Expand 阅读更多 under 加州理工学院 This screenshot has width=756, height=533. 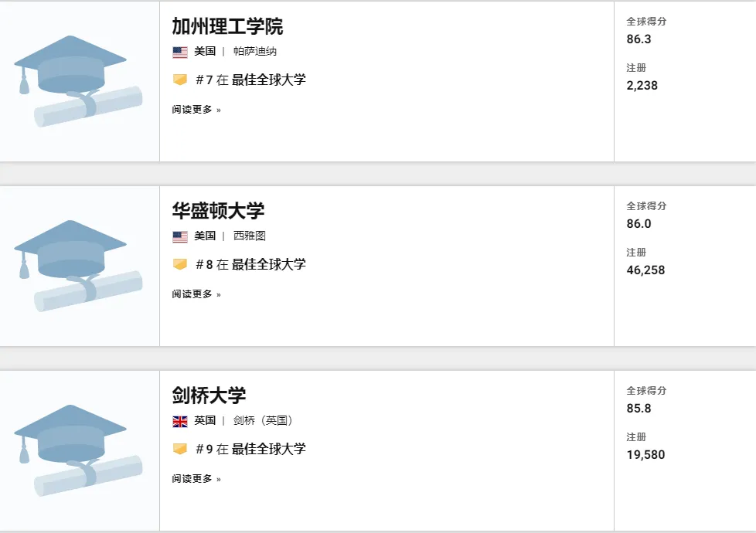click(196, 110)
